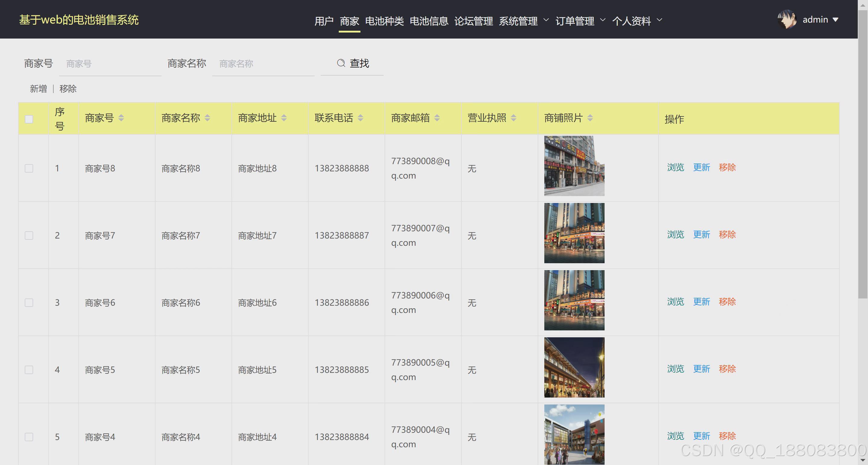868x465 pixels.
Task: Click the search magnifier icon beside 查找
Action: 341,63
